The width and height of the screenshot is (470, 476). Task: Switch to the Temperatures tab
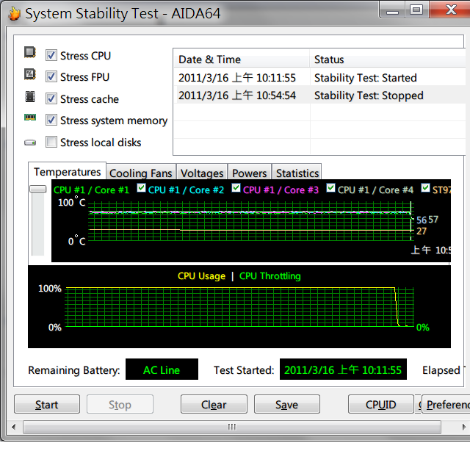(x=67, y=171)
